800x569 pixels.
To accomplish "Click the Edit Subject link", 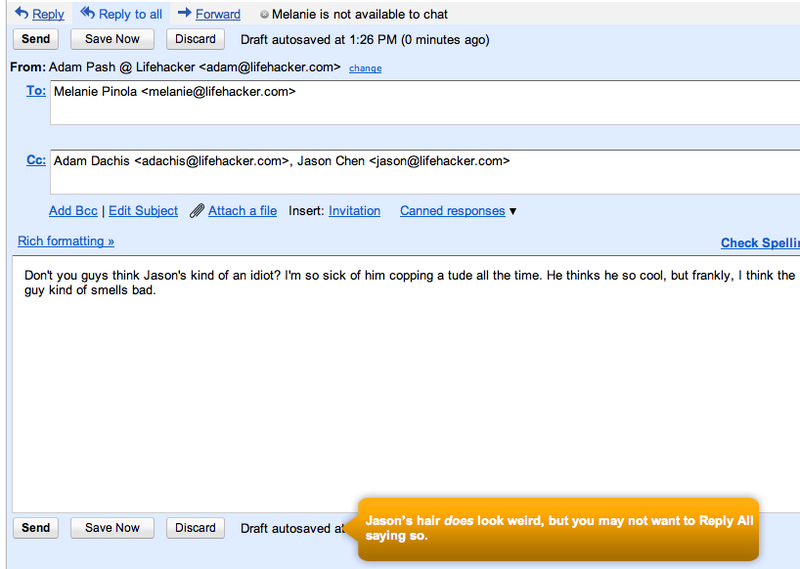I will pos(143,211).
